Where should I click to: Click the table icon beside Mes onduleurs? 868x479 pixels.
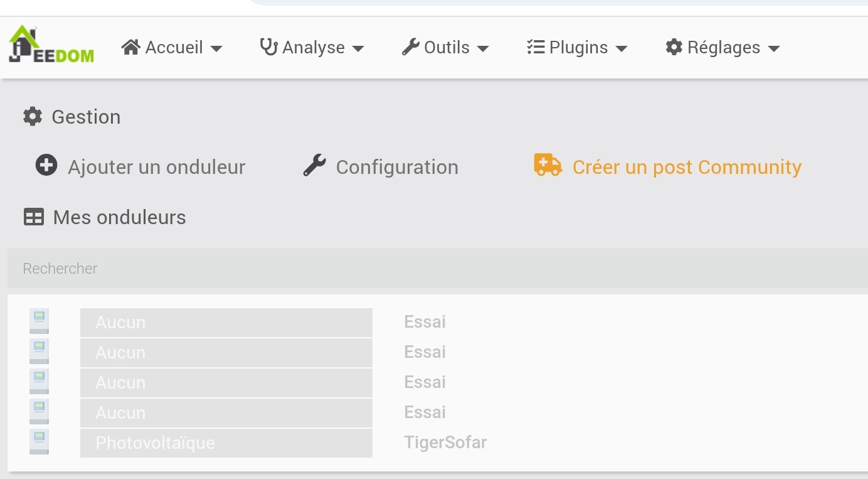coord(34,217)
